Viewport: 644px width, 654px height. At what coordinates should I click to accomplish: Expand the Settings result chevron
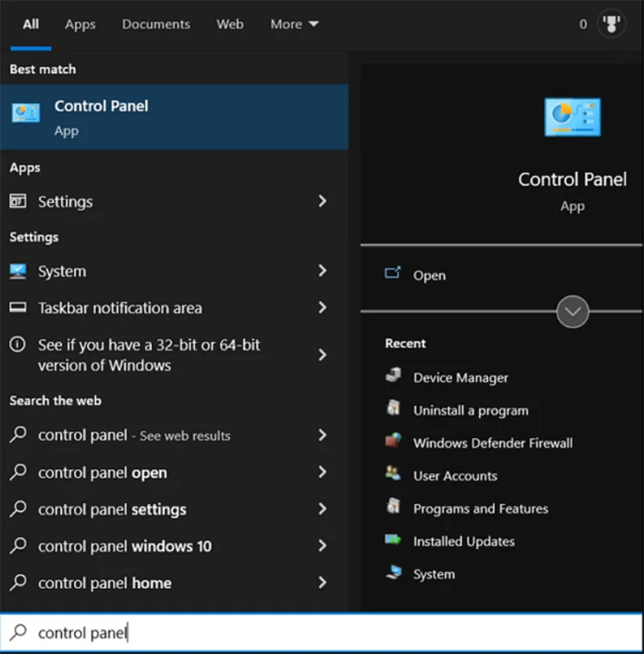coord(322,201)
